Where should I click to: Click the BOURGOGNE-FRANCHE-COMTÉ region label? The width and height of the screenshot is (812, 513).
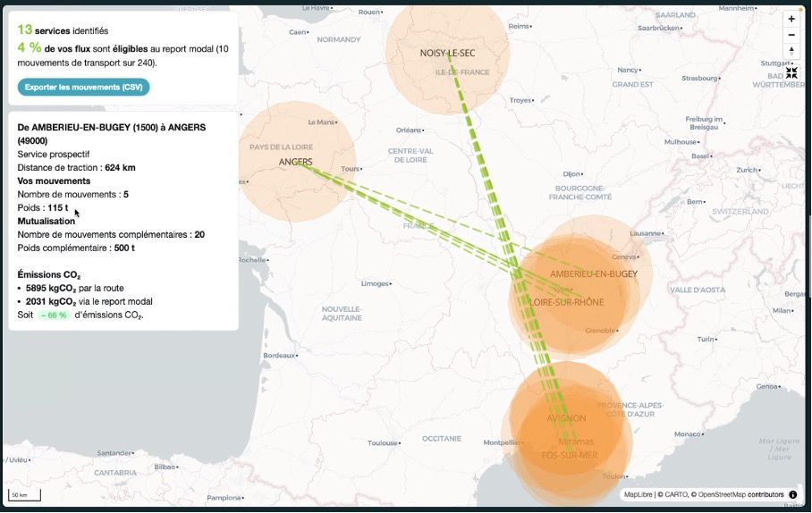(580, 192)
